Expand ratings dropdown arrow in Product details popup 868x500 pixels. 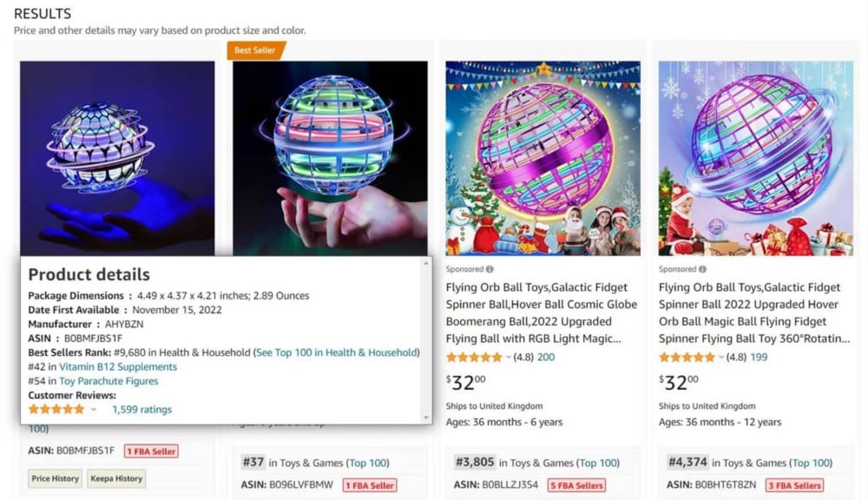[x=94, y=410]
